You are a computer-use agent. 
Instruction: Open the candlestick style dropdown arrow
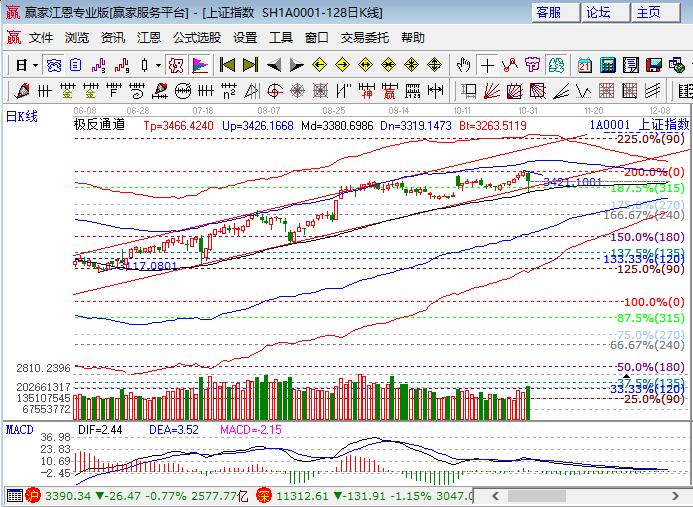click(158, 65)
